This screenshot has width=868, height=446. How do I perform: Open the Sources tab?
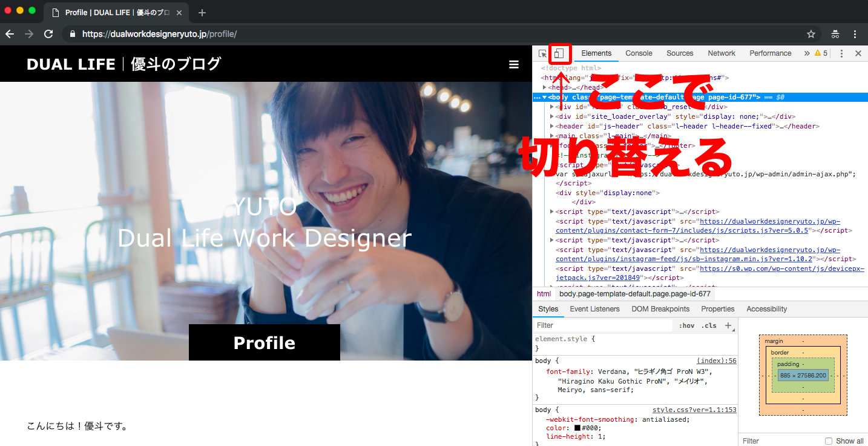[680, 53]
